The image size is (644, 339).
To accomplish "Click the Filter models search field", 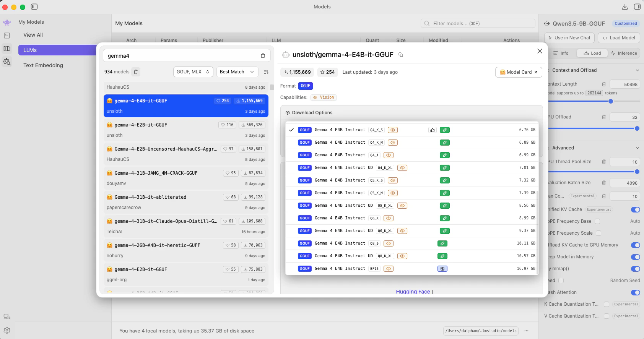I will 478,23.
